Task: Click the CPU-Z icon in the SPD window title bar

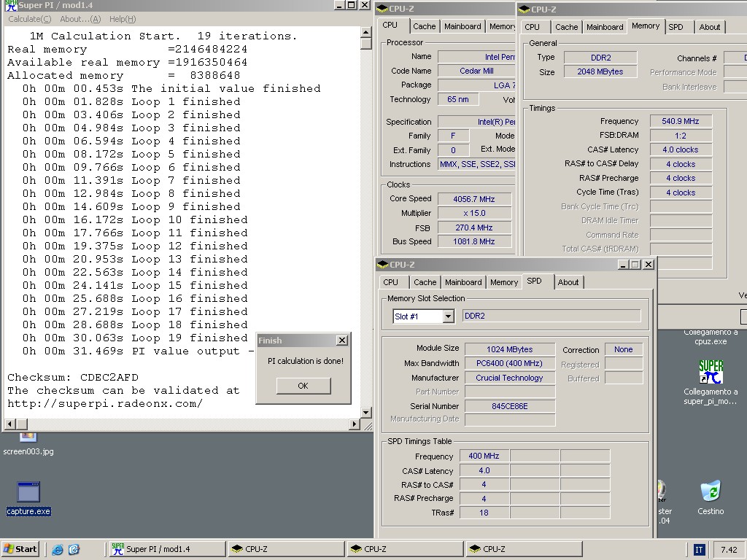Action: [x=382, y=265]
